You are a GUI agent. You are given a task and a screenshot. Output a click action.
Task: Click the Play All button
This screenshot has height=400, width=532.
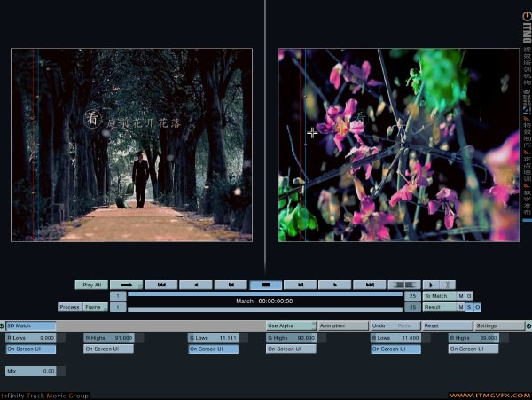point(91,285)
